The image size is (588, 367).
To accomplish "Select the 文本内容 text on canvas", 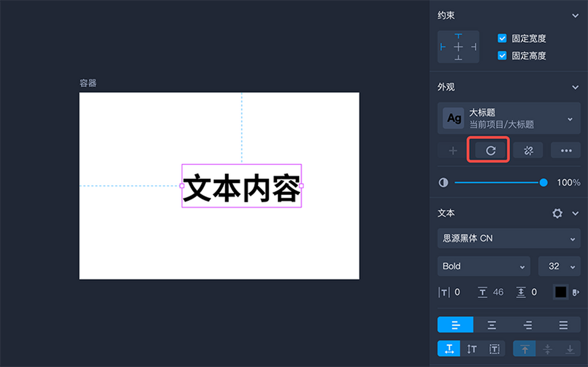I will tap(242, 186).
